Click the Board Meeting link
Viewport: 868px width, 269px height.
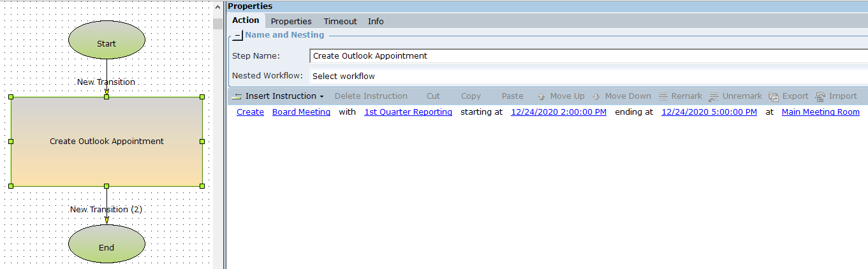(301, 112)
